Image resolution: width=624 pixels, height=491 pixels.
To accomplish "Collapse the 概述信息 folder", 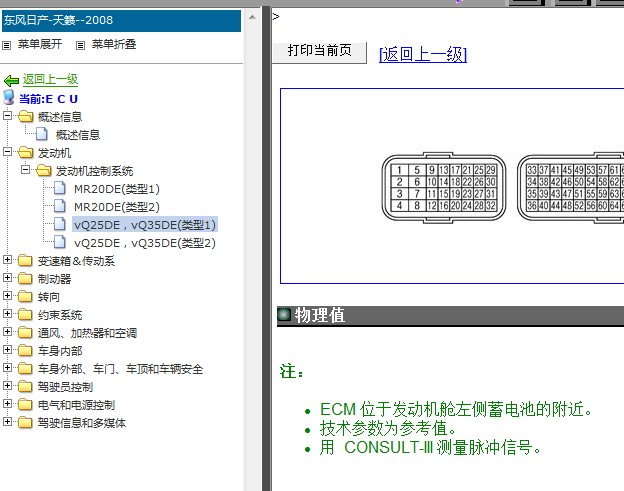I will click(x=7, y=116).
